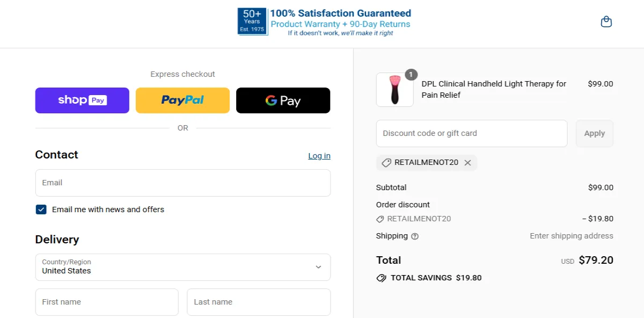The height and width of the screenshot is (318, 644).
Task: Apply the entered discount code
Action: coord(594,133)
